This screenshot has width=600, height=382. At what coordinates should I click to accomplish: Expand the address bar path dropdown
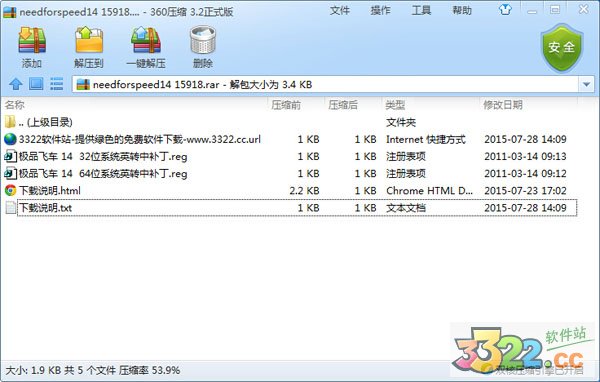[x=586, y=84]
